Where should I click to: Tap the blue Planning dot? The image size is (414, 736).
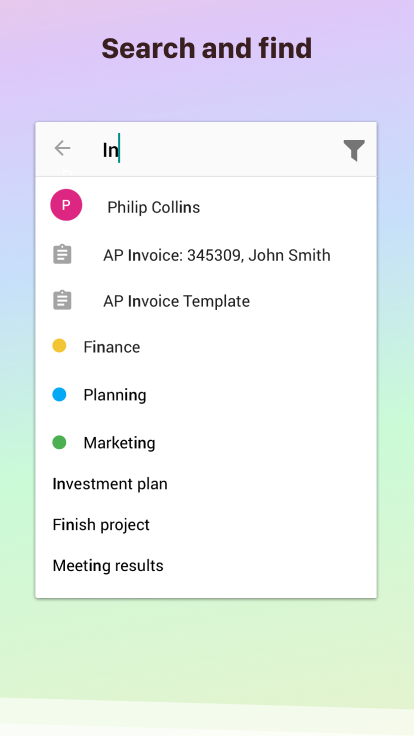pos(59,394)
